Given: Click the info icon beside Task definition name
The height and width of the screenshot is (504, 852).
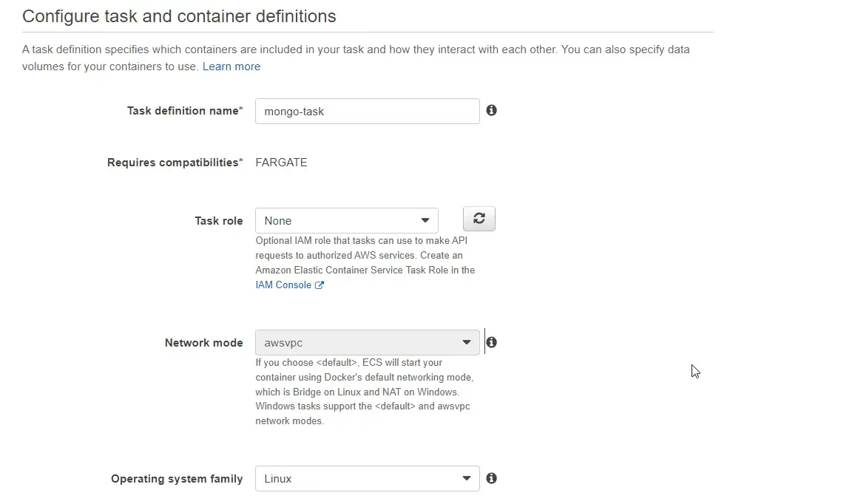Looking at the screenshot, I should coord(491,110).
